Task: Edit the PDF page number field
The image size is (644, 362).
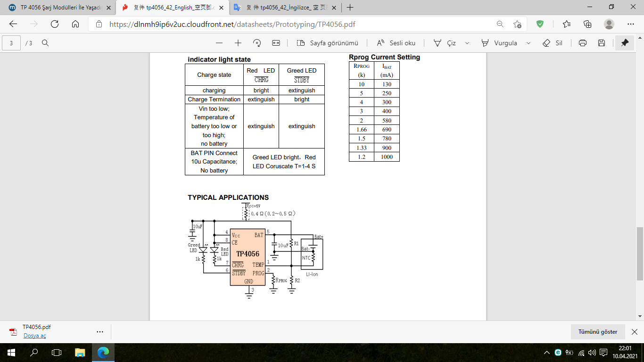Action: point(11,43)
